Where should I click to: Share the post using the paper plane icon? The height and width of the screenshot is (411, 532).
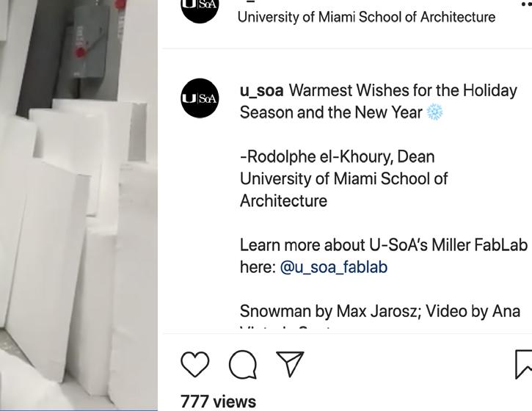290,364
